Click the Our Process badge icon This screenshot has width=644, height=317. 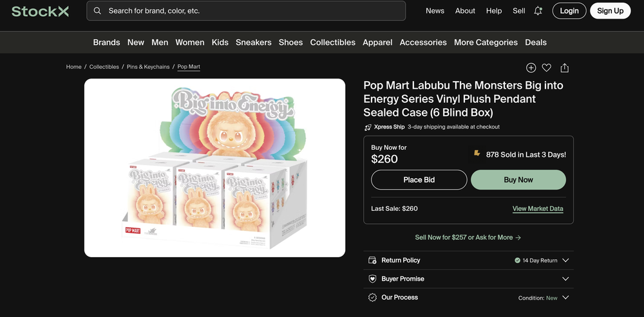[372, 298]
